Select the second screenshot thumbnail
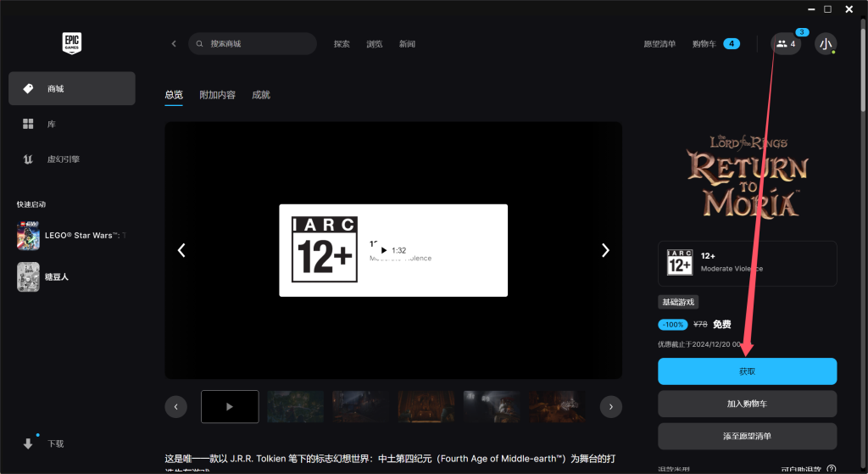Viewport: 868px width, 474px height. point(361,406)
